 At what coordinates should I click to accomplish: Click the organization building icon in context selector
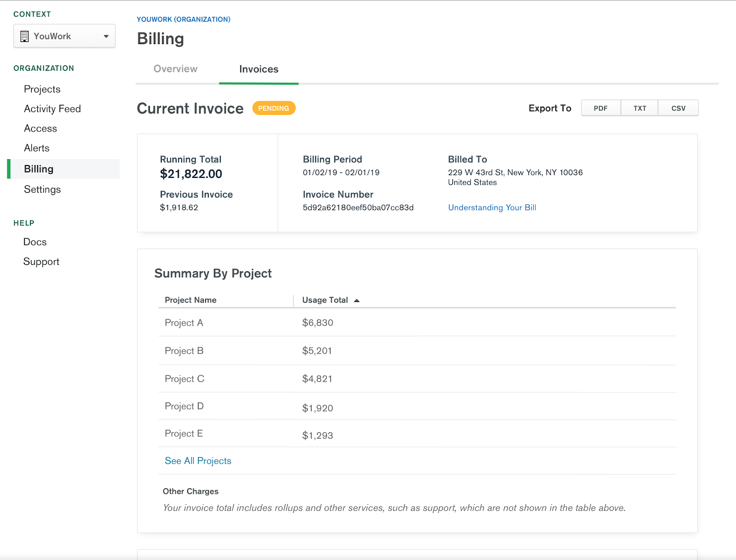tap(25, 36)
